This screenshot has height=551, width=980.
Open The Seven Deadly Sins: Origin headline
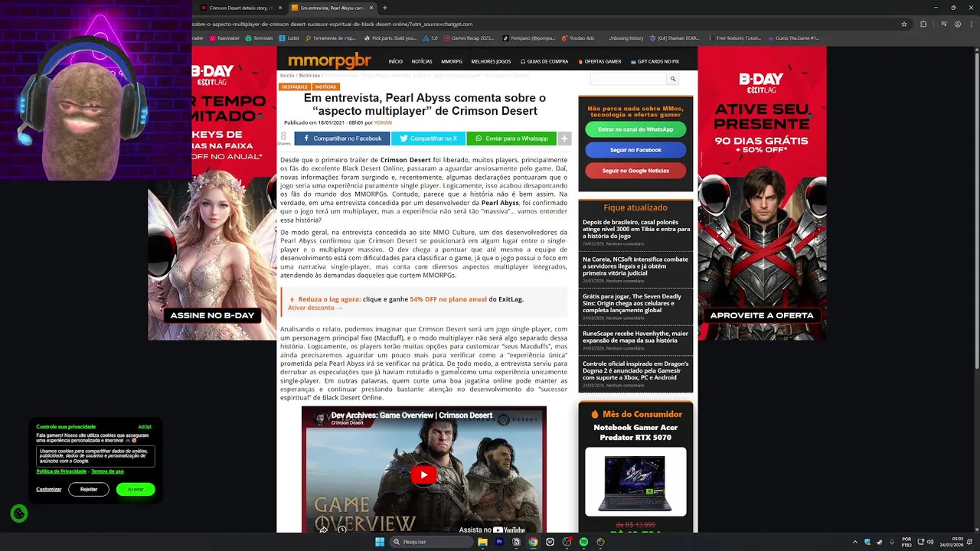(x=632, y=303)
